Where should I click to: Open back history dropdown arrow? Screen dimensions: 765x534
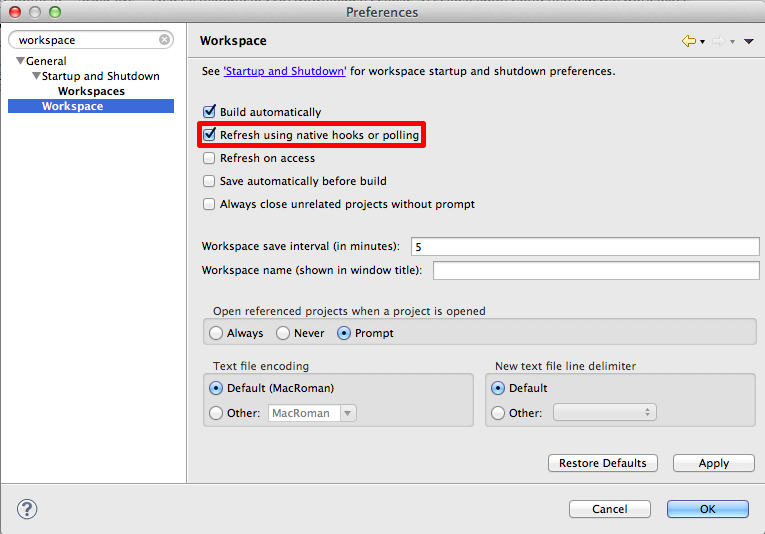[703, 42]
